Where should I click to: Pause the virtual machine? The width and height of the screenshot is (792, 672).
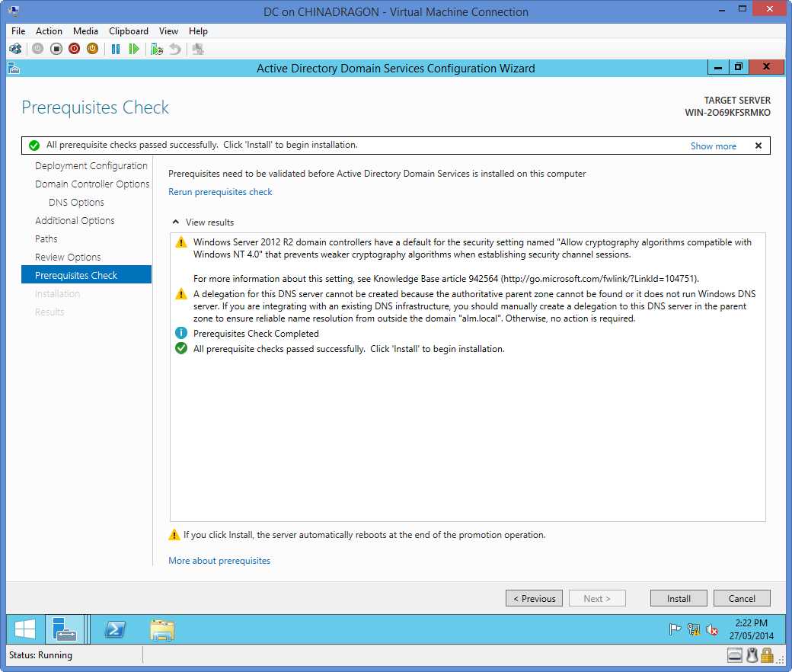point(116,49)
